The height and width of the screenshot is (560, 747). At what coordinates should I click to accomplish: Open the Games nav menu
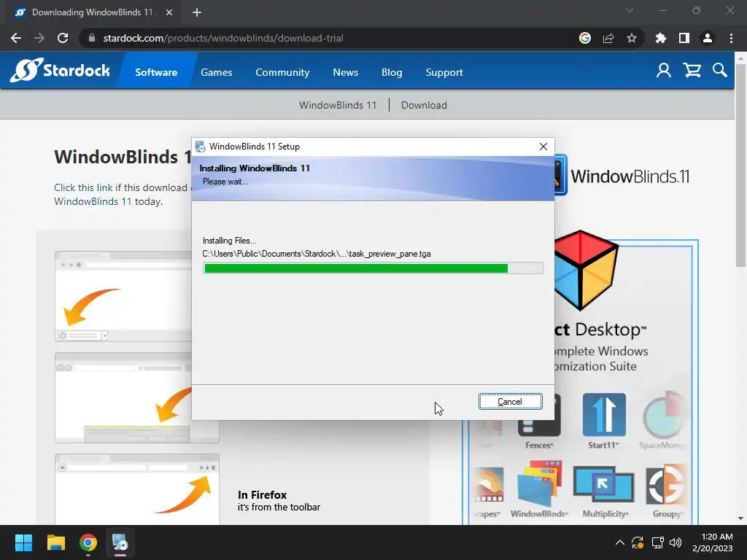(x=216, y=72)
